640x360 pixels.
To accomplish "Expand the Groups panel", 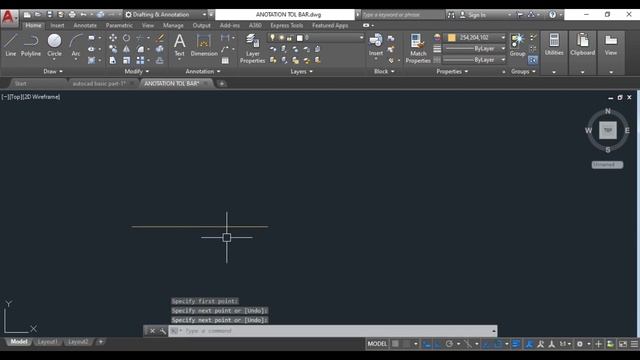I will tap(523, 71).
